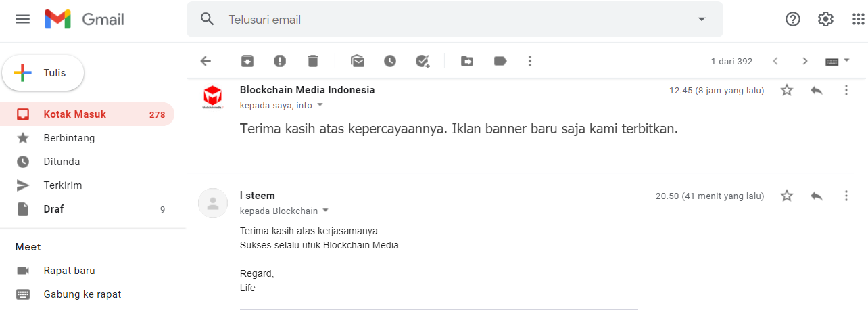The image size is (868, 310).
Task: Move conversation to a folder
Action: point(467,61)
